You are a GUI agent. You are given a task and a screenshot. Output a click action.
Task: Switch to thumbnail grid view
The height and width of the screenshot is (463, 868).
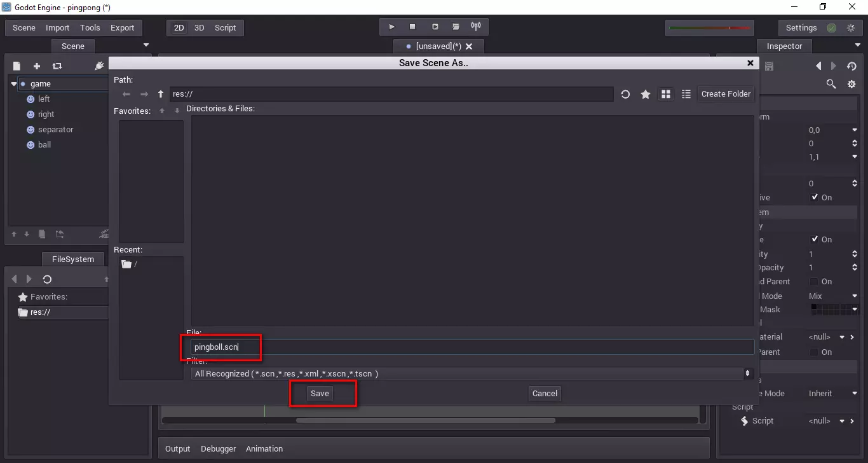pyautogui.click(x=666, y=94)
